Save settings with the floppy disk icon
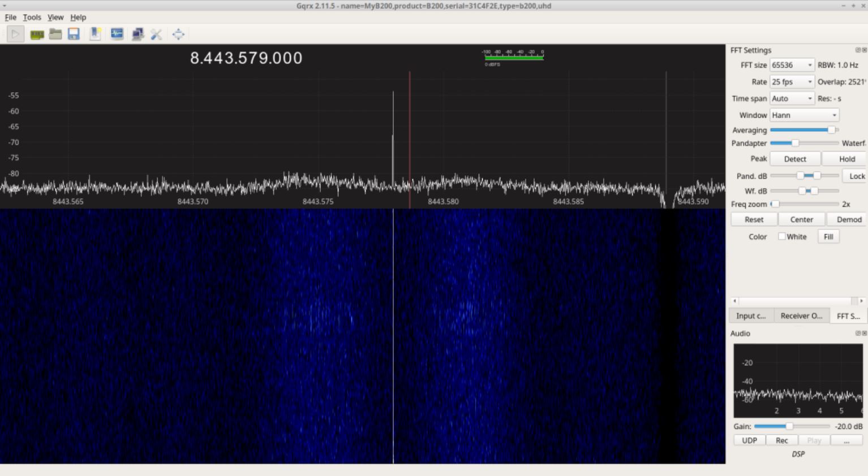 pos(74,34)
